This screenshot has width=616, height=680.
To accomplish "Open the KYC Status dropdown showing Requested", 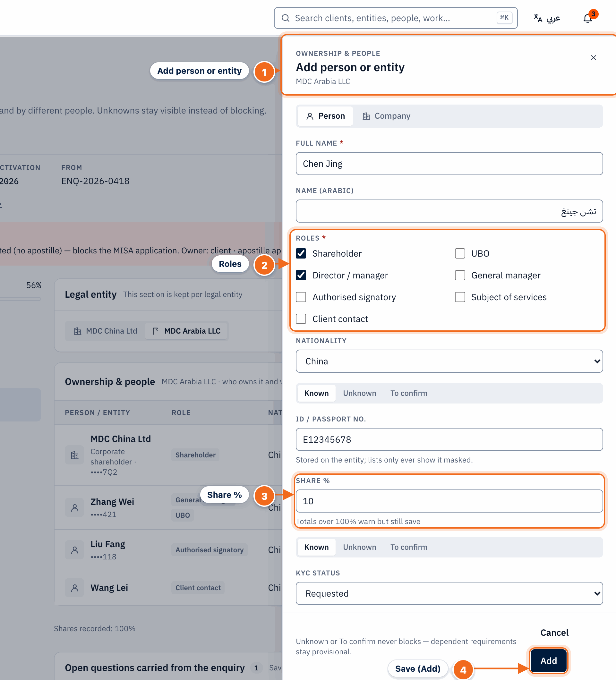I will pyautogui.click(x=449, y=593).
